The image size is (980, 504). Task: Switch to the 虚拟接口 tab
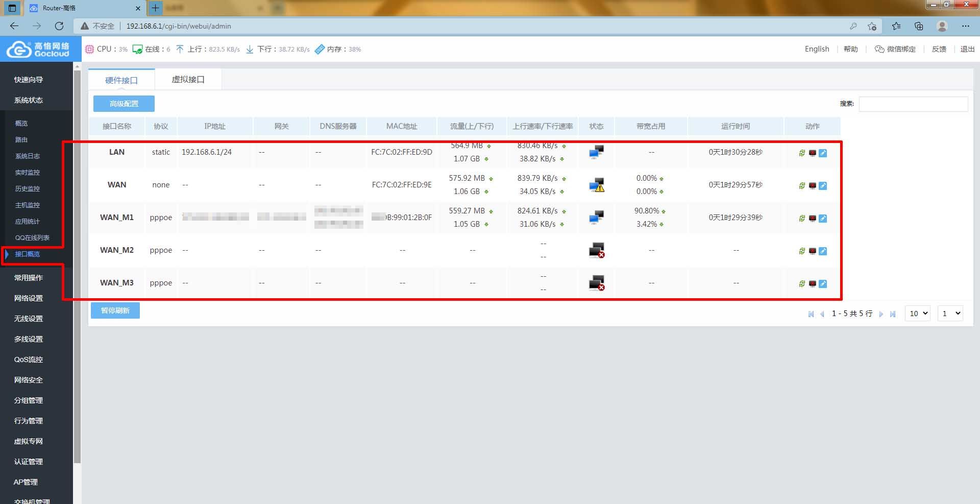click(188, 80)
